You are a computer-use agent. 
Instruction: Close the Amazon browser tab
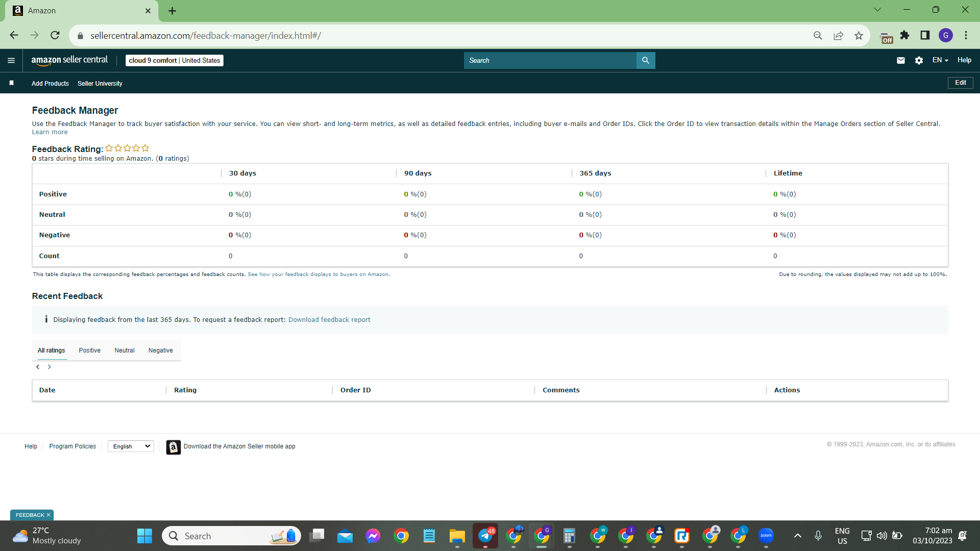(x=148, y=11)
